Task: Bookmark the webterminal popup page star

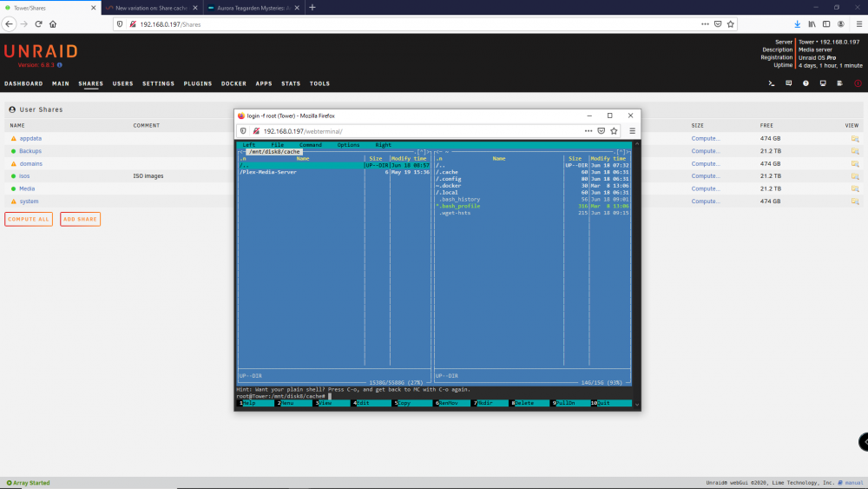Action: (x=614, y=131)
